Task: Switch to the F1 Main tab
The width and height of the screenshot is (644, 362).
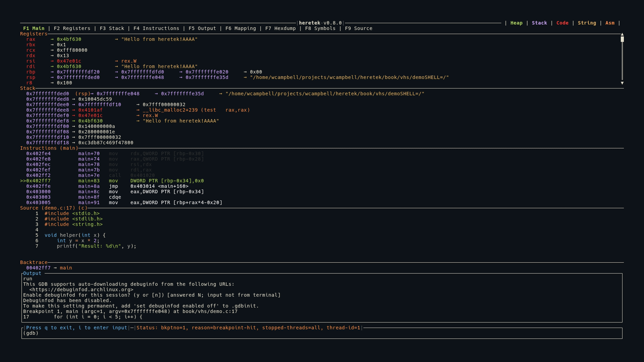Action: click(34, 28)
